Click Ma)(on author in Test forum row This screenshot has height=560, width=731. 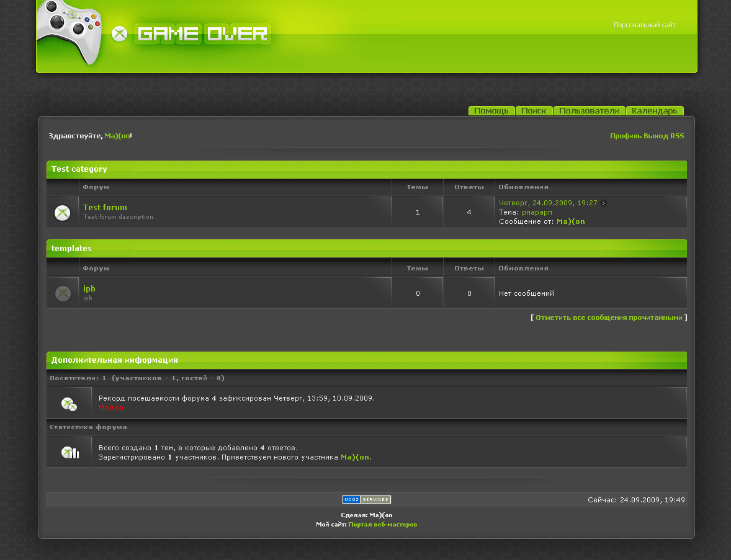571,222
